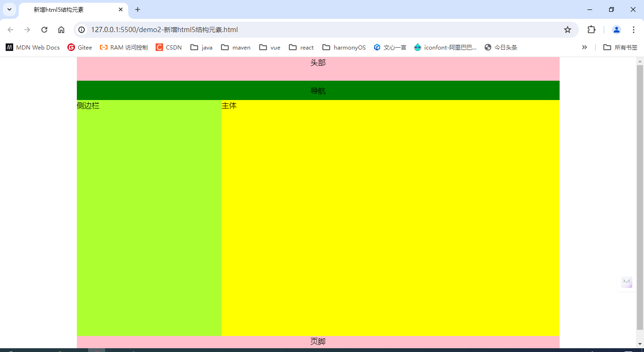Click the 主体 main text

click(229, 106)
